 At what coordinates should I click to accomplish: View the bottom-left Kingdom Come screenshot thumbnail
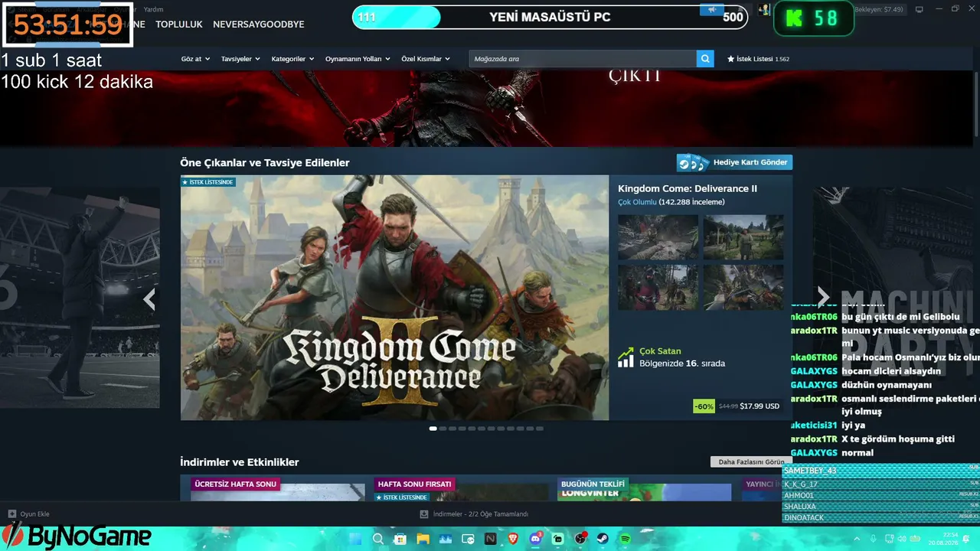click(x=658, y=288)
